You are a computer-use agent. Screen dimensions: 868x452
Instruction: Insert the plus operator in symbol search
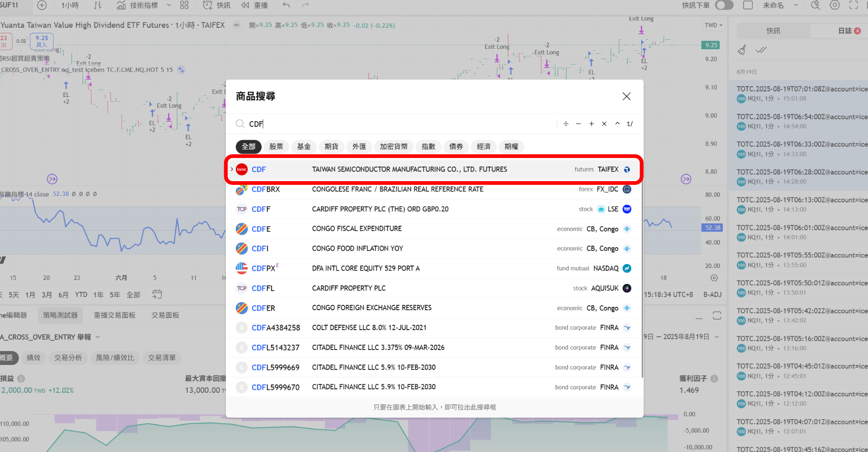pos(591,124)
